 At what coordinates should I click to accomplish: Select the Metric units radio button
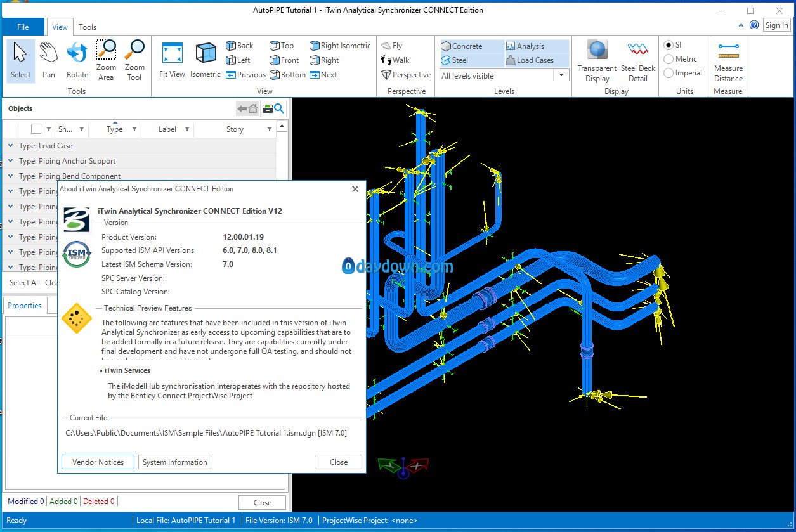669,59
